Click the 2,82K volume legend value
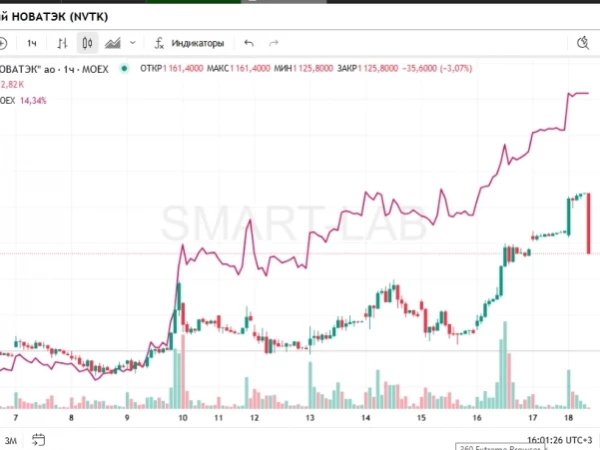Image resolution: width=600 pixels, height=450 pixels. (12, 85)
